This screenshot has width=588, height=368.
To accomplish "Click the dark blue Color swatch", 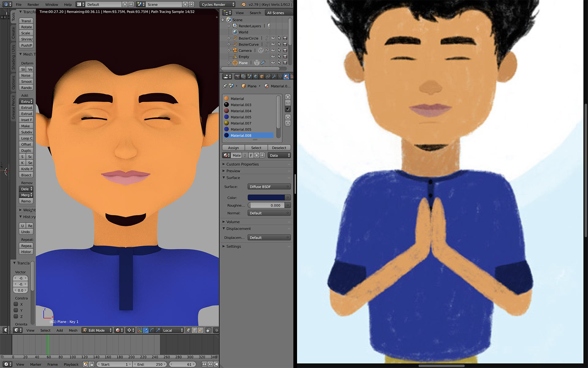I will click(x=266, y=198).
